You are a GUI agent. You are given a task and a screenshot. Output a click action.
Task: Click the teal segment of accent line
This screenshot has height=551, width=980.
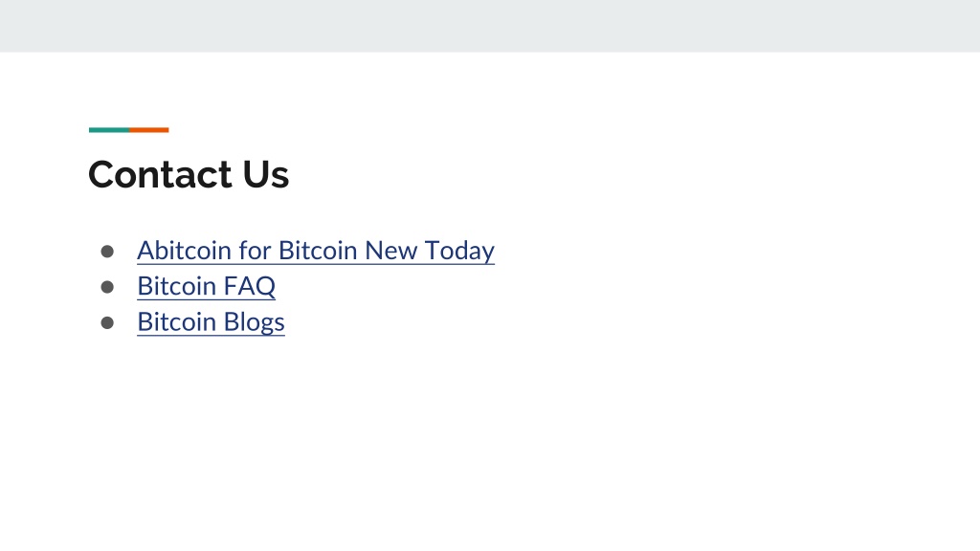point(109,130)
